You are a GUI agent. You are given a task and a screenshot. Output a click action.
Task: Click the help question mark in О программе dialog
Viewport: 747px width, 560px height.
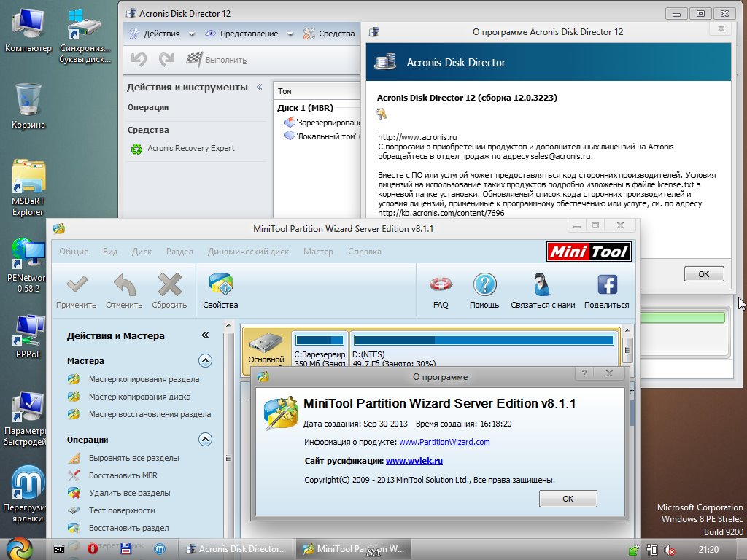tap(584, 373)
